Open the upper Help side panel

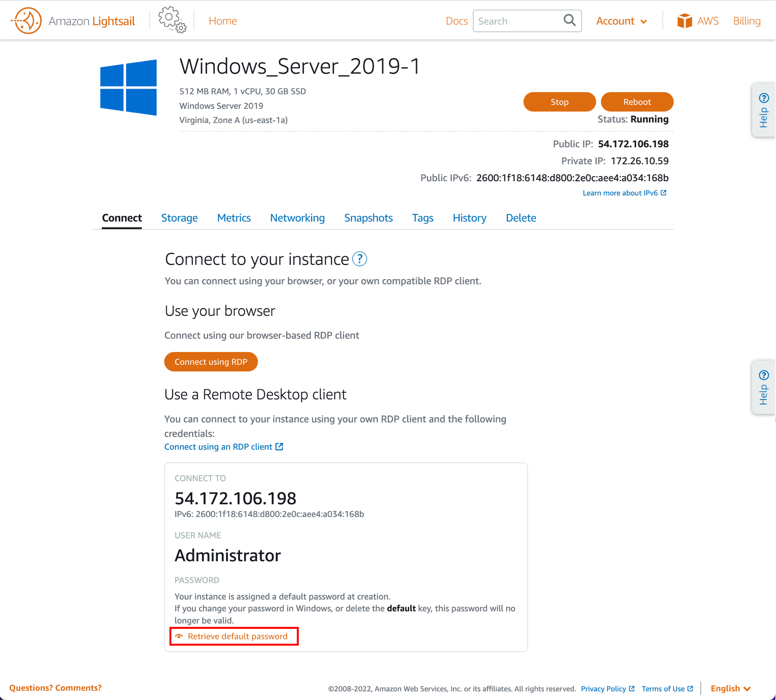point(763,110)
